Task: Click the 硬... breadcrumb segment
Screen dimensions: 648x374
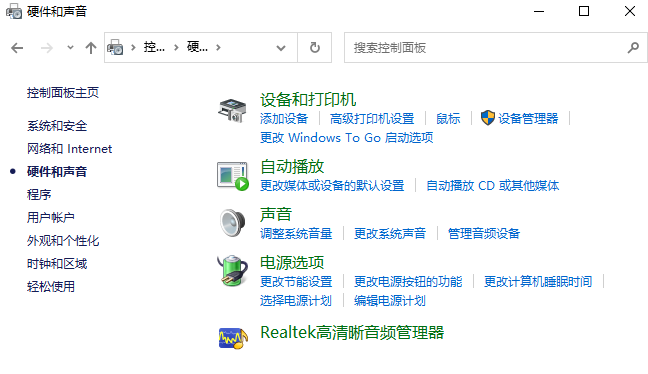Action: pos(197,47)
